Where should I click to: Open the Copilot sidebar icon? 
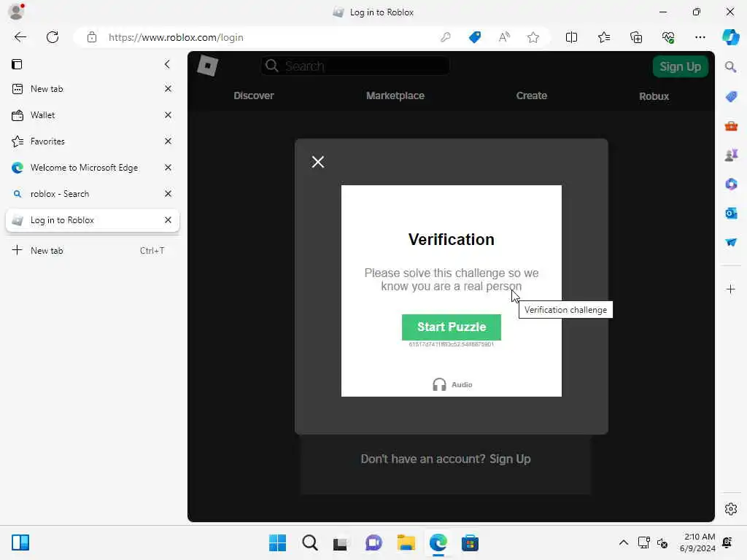(x=730, y=37)
